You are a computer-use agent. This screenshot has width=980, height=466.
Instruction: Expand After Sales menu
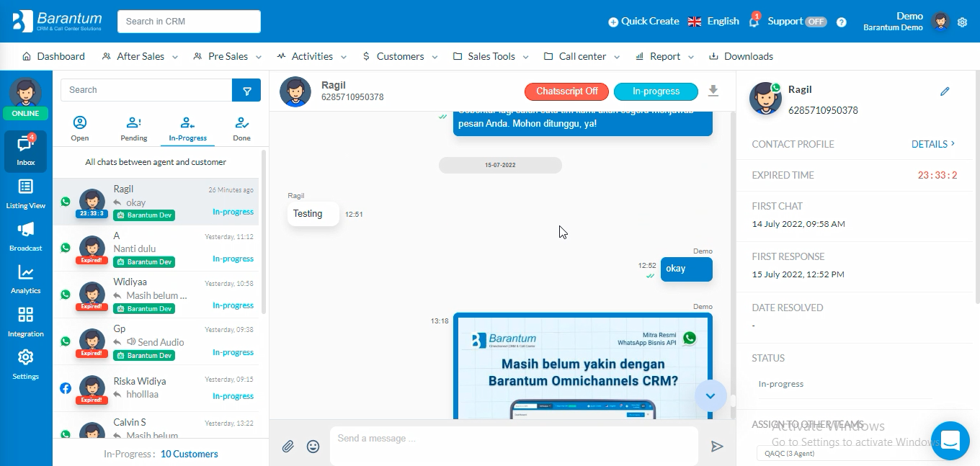coord(141,56)
